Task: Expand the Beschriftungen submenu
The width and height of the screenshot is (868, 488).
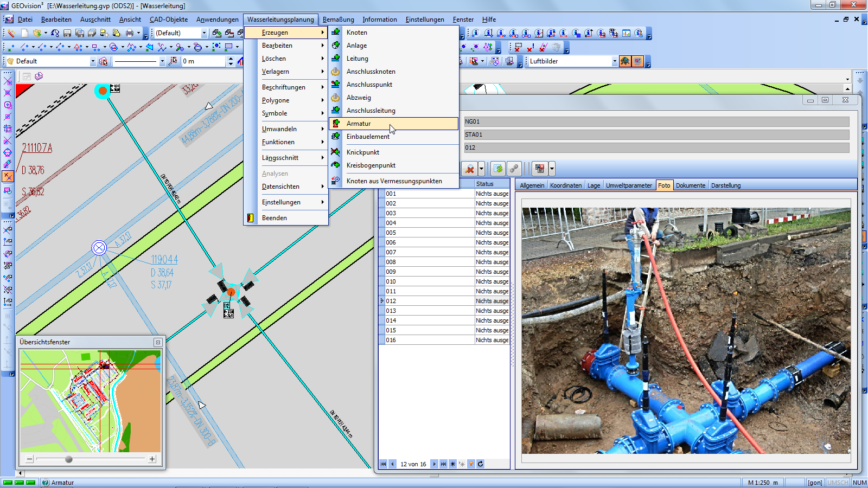Action: (x=286, y=87)
